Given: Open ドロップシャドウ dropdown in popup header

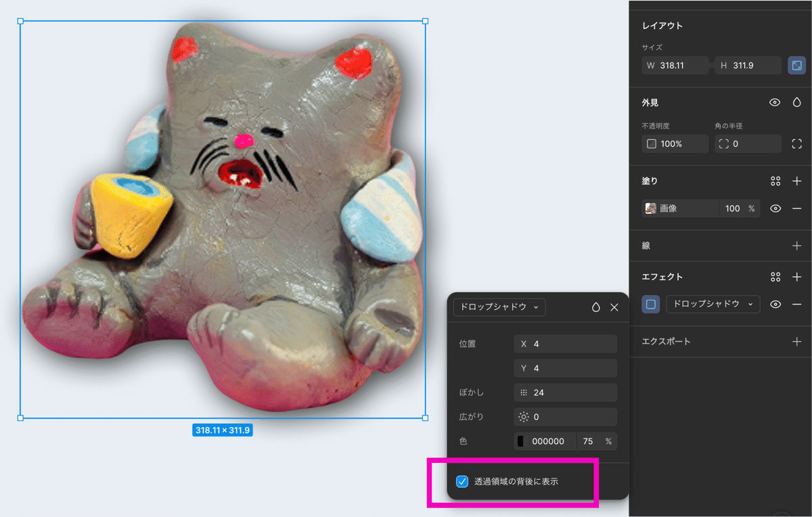Looking at the screenshot, I should click(499, 307).
